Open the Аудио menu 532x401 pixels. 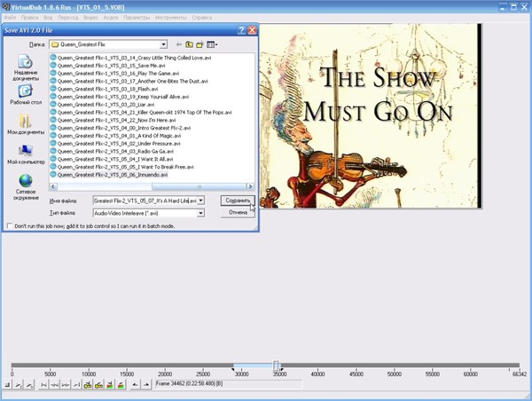pos(111,18)
